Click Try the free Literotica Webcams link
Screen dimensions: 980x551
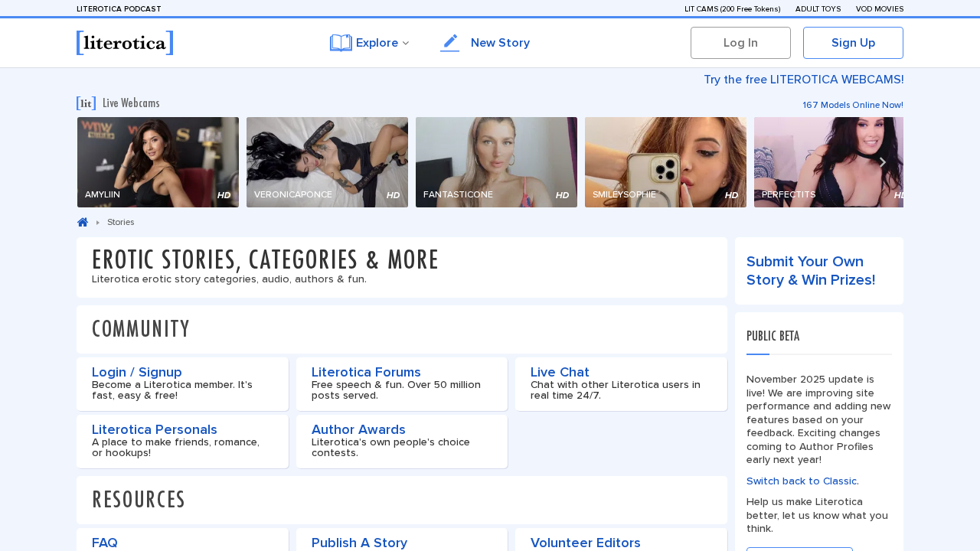804,80
